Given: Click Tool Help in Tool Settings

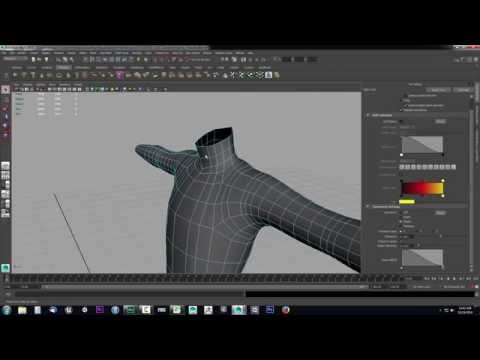Looking at the screenshot, I should [463, 90].
